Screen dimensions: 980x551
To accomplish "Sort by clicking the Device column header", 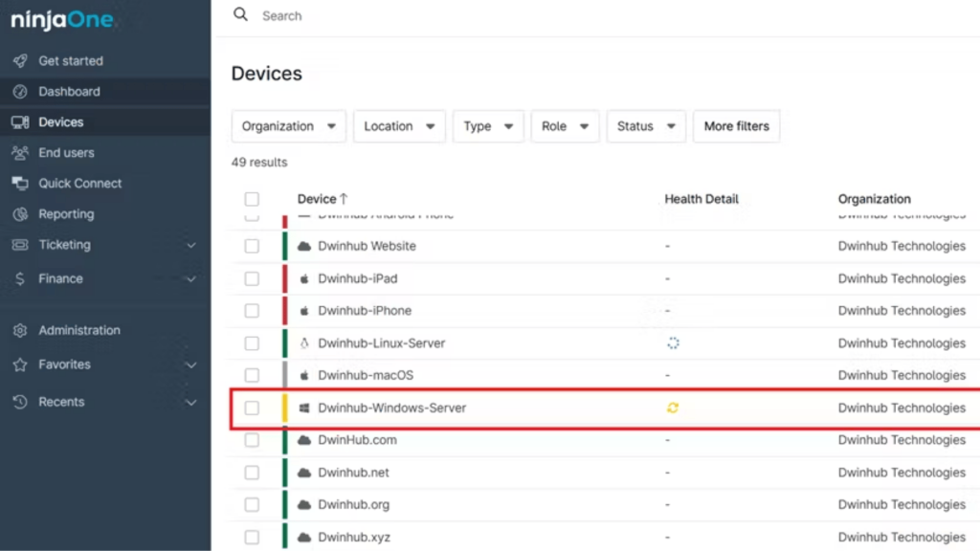I will 318,199.
